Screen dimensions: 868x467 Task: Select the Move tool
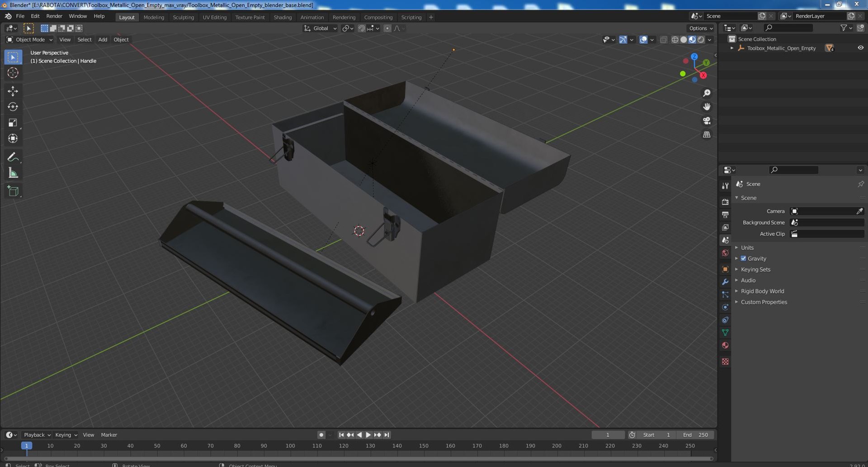point(13,91)
